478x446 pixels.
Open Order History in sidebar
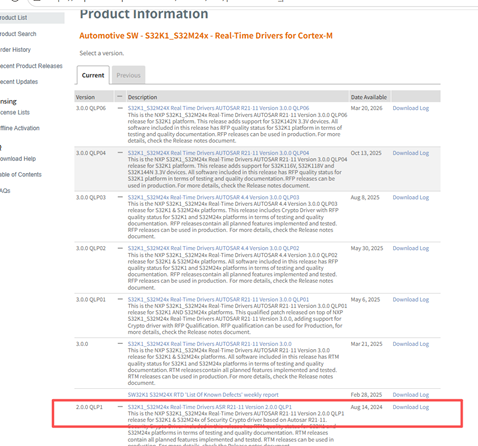[15, 50]
